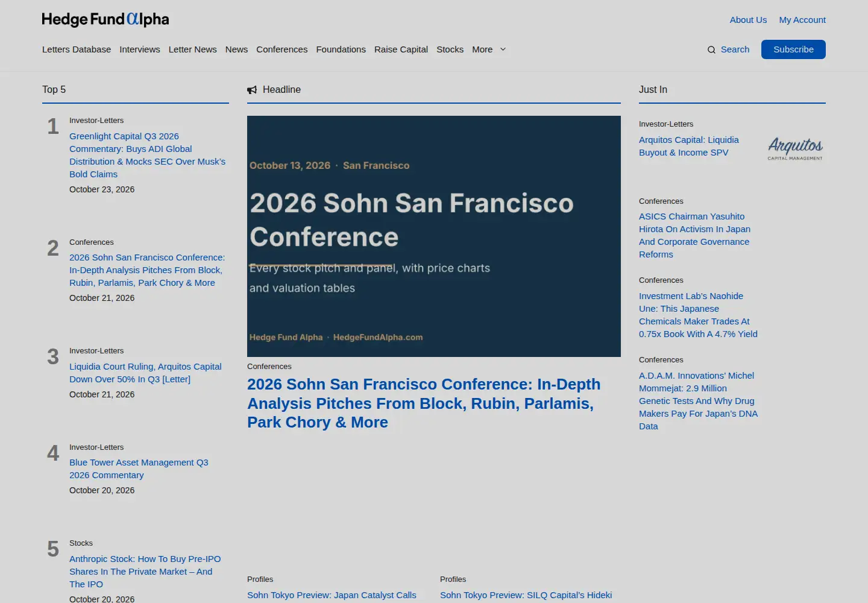Open the About Us link
The width and height of the screenshot is (868, 603).
coord(748,20)
